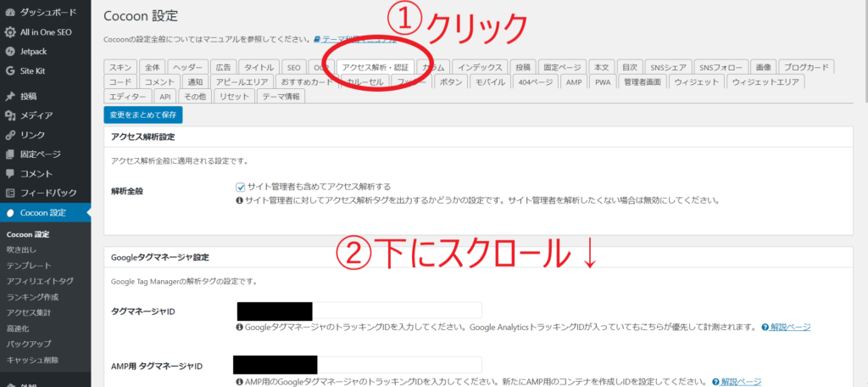Screen dimensions: 868x387
Task: Click the info icon under 解析全般 checkbox
Action: coord(239,200)
